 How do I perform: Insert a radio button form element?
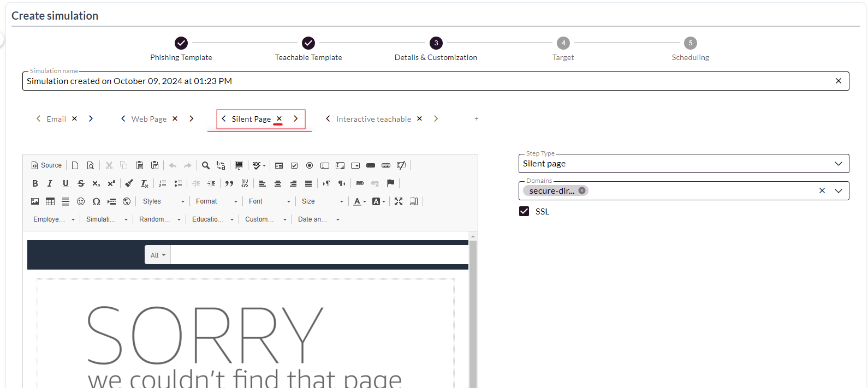coord(310,165)
